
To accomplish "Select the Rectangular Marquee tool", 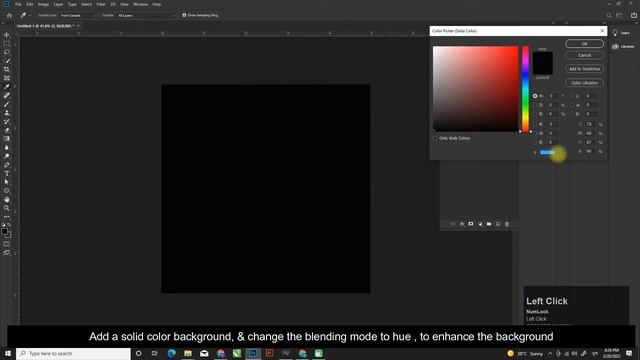I will click(x=7, y=44).
